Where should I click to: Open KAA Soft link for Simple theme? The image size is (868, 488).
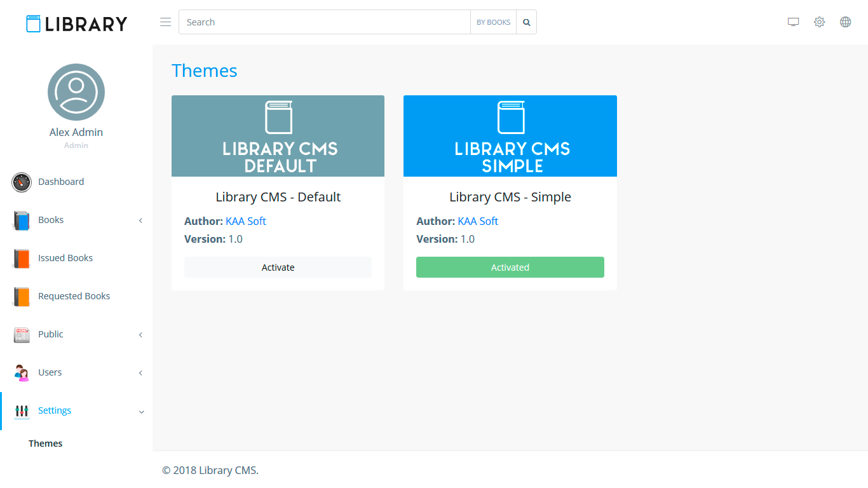pyautogui.click(x=478, y=221)
